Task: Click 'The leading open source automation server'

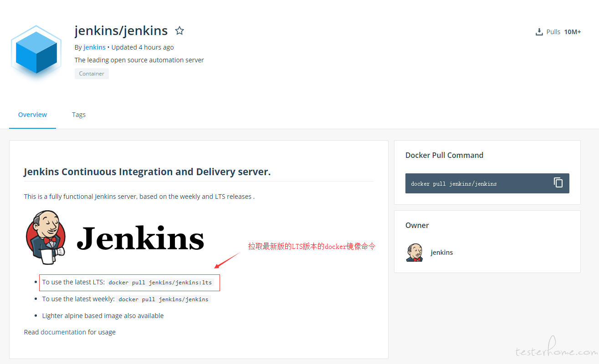Action: tap(139, 60)
